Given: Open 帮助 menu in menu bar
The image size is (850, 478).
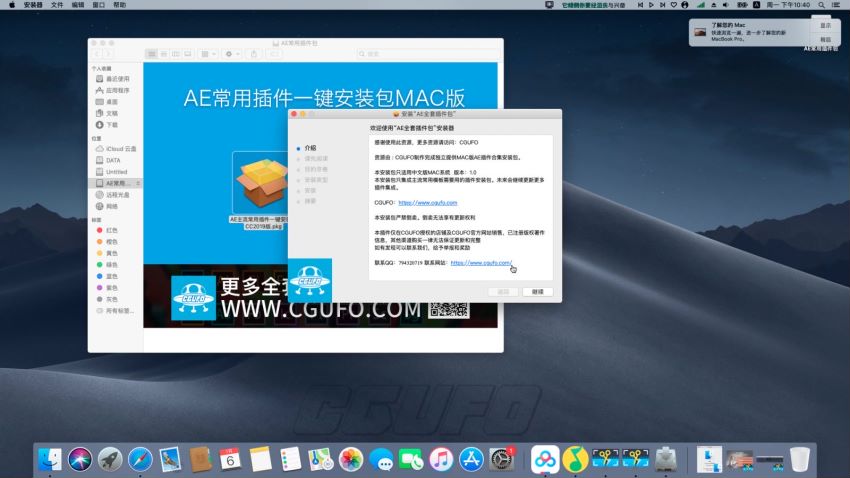Looking at the screenshot, I should 119,5.
